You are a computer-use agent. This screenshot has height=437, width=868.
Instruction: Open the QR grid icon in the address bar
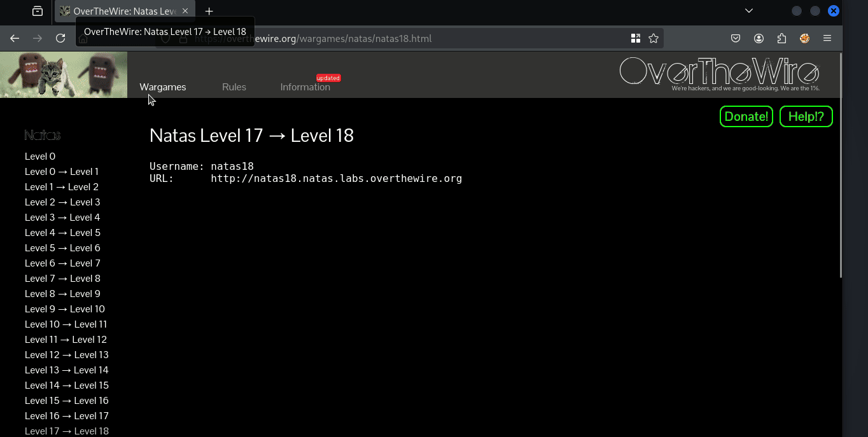point(635,38)
